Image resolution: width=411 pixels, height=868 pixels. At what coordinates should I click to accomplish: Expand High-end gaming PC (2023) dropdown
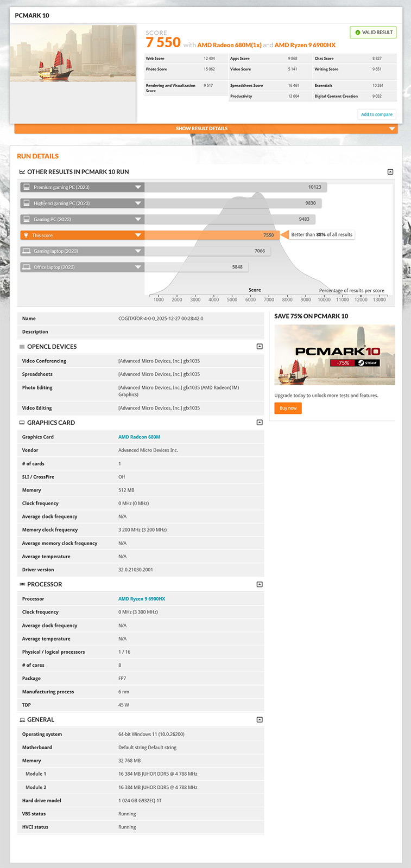138,203
